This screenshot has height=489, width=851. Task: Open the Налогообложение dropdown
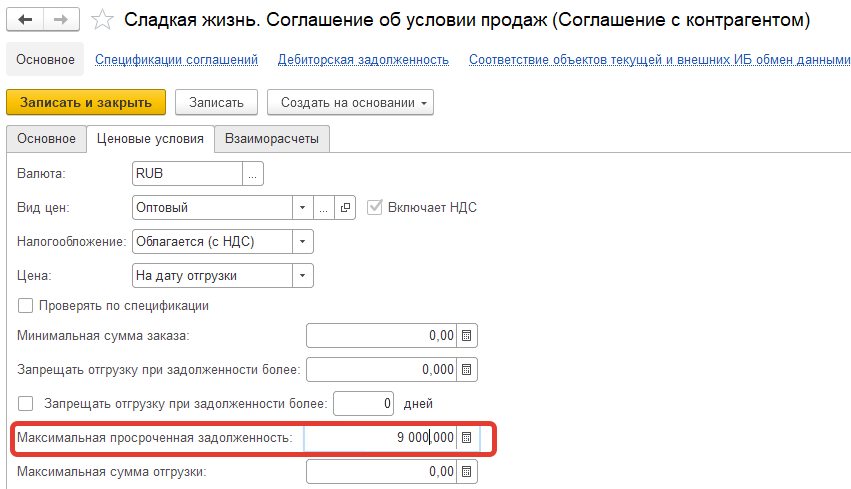tap(303, 242)
